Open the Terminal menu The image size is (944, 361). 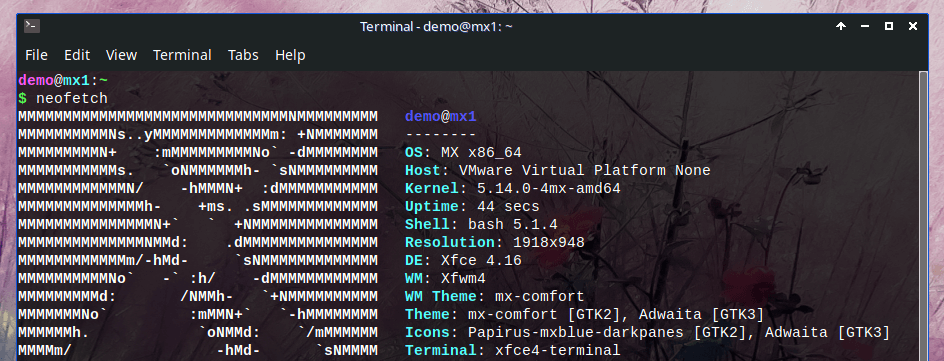tap(182, 55)
